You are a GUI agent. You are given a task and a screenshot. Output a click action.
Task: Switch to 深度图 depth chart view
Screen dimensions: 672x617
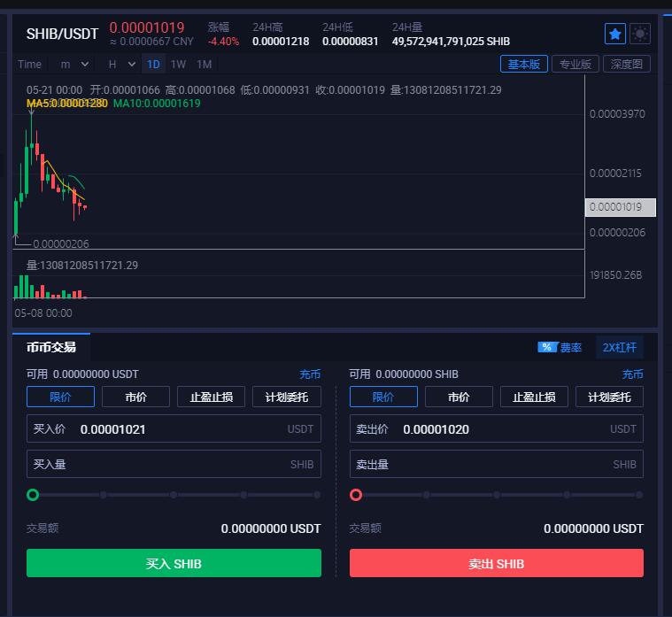coord(627,65)
